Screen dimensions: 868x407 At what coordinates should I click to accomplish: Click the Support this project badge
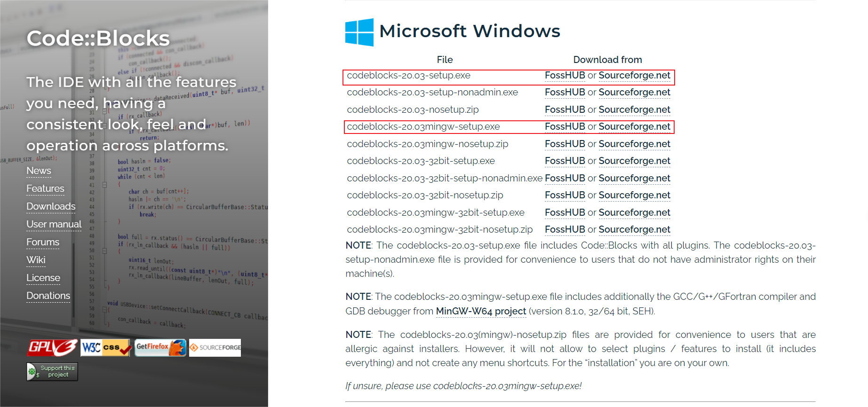click(52, 372)
